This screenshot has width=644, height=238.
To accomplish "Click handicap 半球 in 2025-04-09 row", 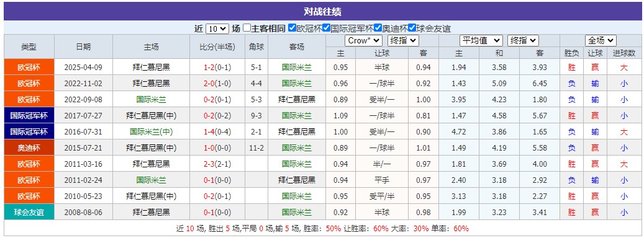I will click(382, 67).
